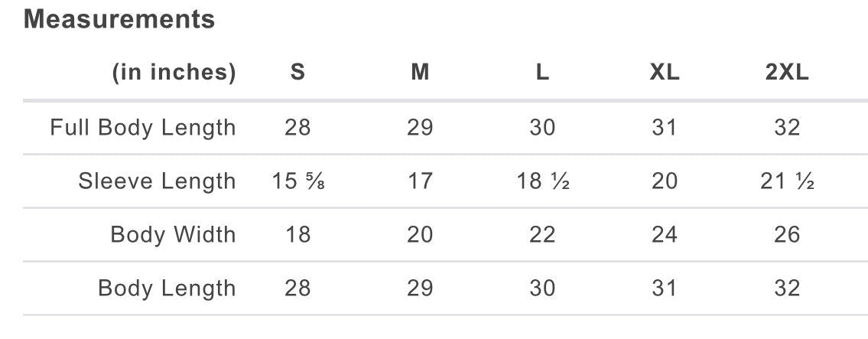868x339 pixels.
Task: Click Sleeve Length value 18 ½ for size L
Action: (542, 181)
